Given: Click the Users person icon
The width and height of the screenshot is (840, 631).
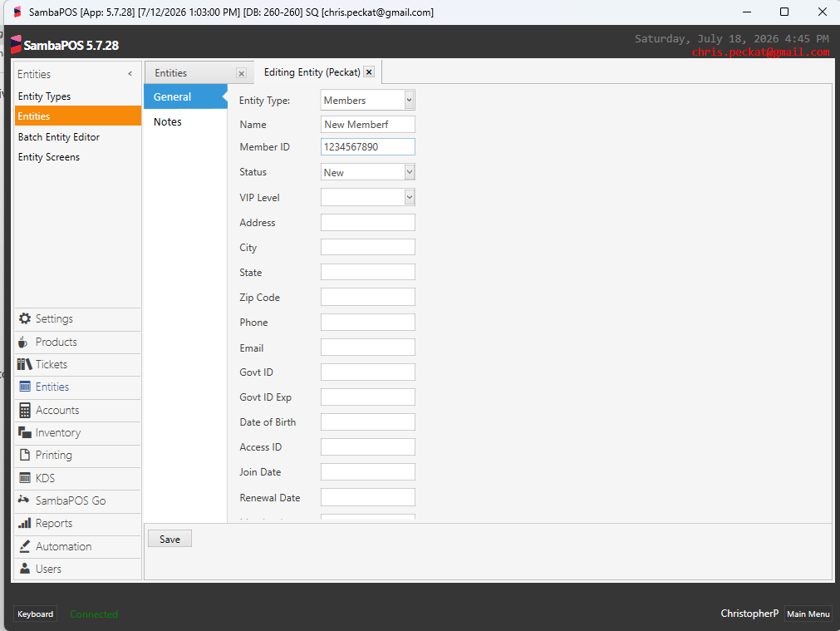Looking at the screenshot, I should point(25,569).
